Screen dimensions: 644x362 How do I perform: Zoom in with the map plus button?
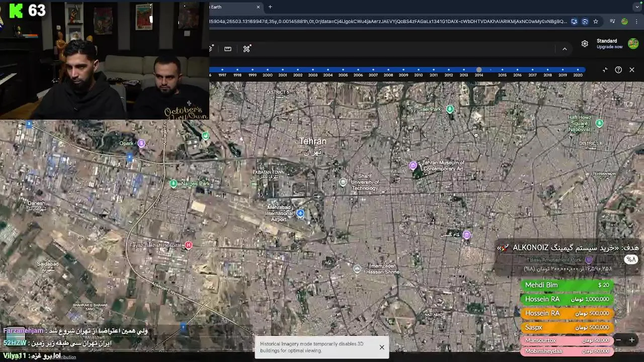click(632, 340)
